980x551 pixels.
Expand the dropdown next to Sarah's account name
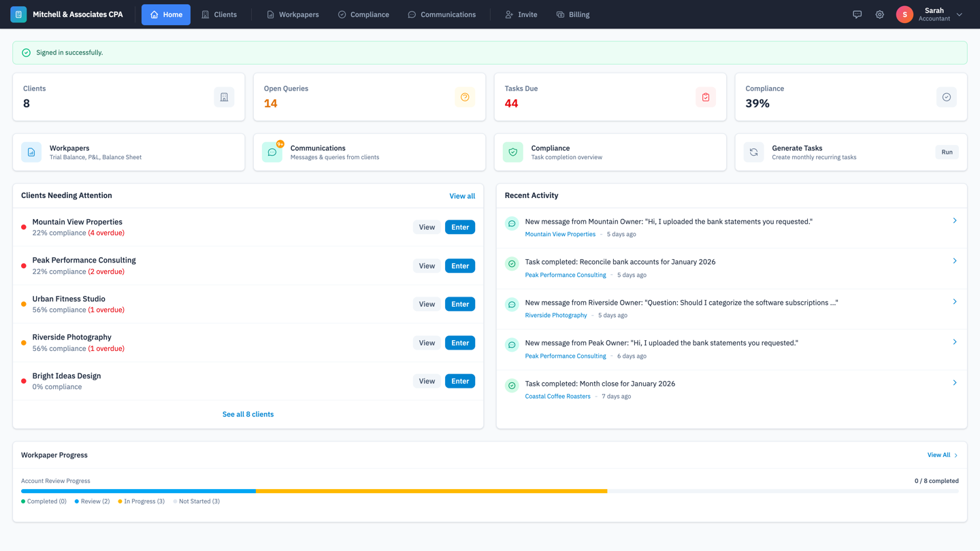click(960, 14)
